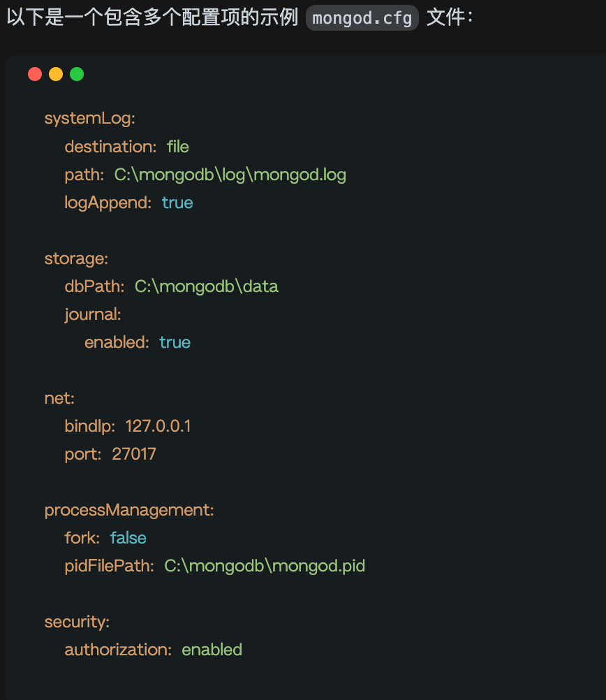Click the red close dot
The width and height of the screenshot is (606, 700).
pos(35,74)
